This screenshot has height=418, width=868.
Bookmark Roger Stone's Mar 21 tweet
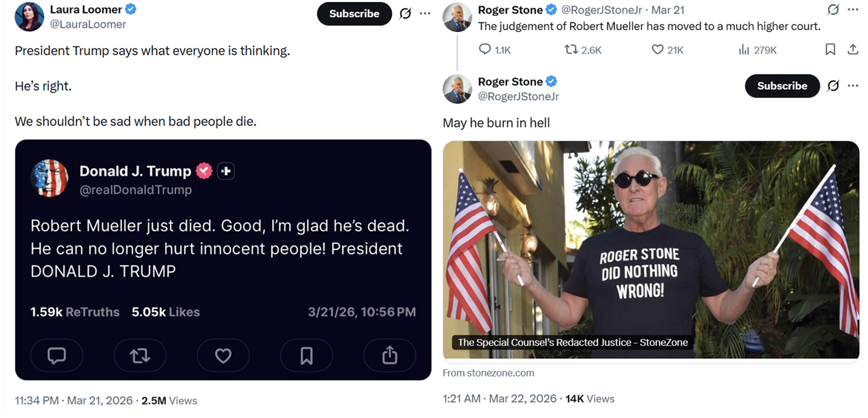830,50
